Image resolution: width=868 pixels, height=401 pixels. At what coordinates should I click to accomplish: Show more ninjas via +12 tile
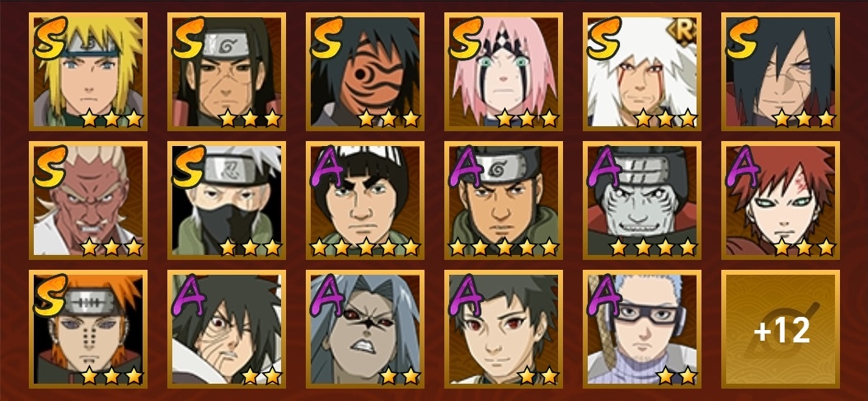pyautogui.click(x=780, y=328)
